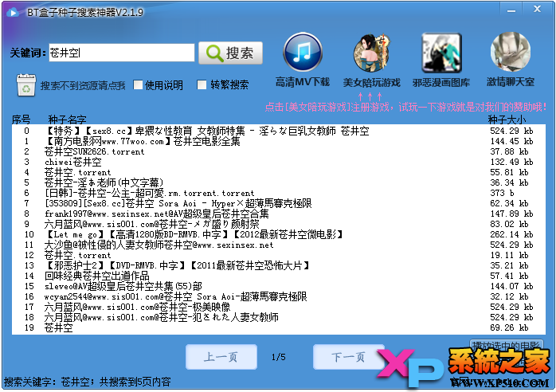Focus the 关键词 keyword input field
This screenshot has width=556, height=392.
tap(122, 53)
